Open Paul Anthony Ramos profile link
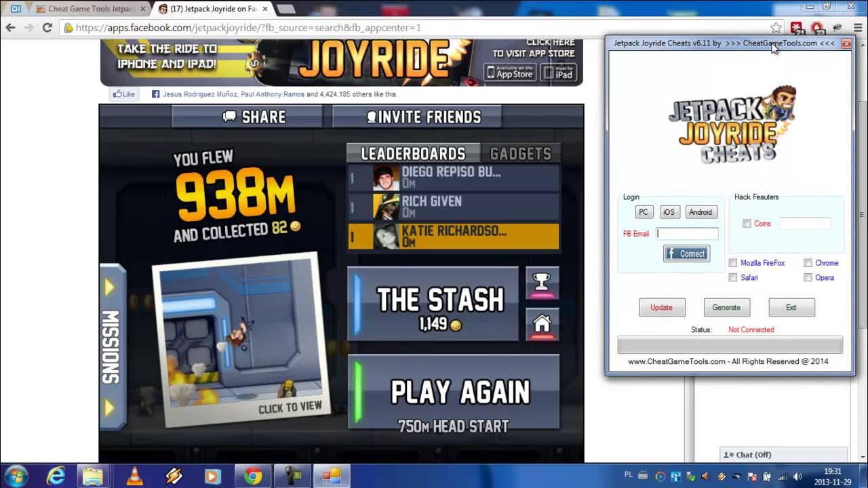This screenshot has width=868, height=488. point(273,94)
